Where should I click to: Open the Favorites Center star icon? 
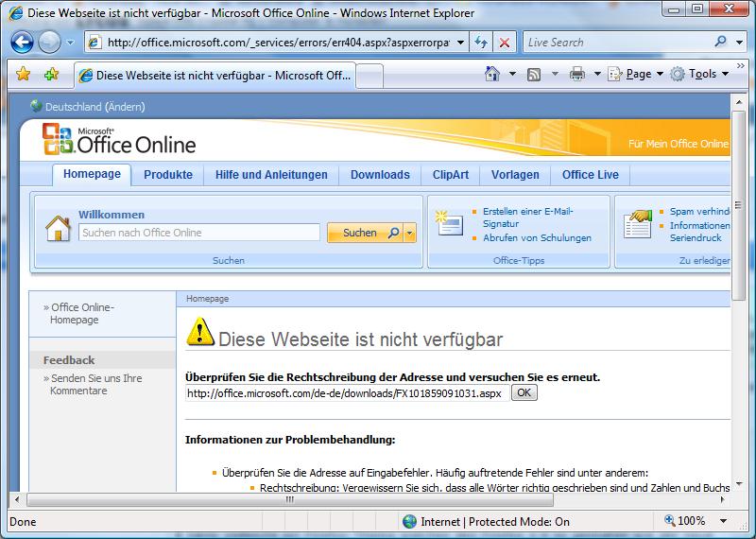click(23, 75)
